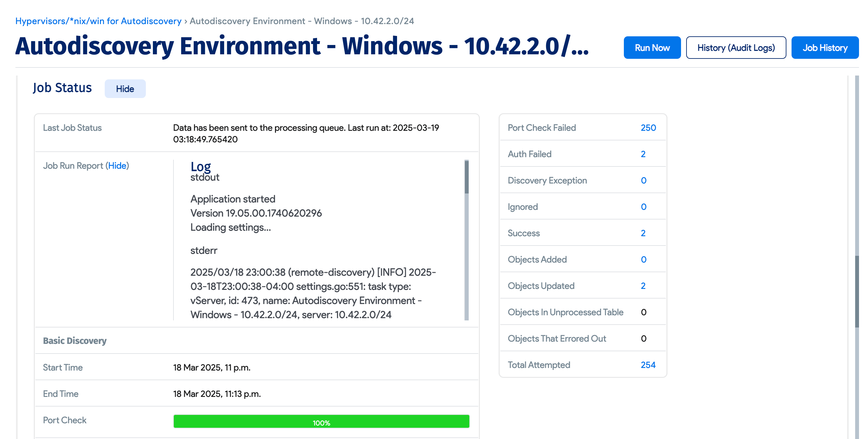
Task: Open the 2 Success results
Action: (x=643, y=233)
